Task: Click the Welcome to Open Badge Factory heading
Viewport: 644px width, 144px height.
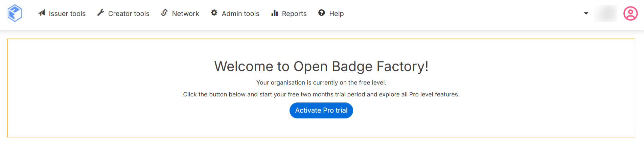Action: click(x=321, y=66)
